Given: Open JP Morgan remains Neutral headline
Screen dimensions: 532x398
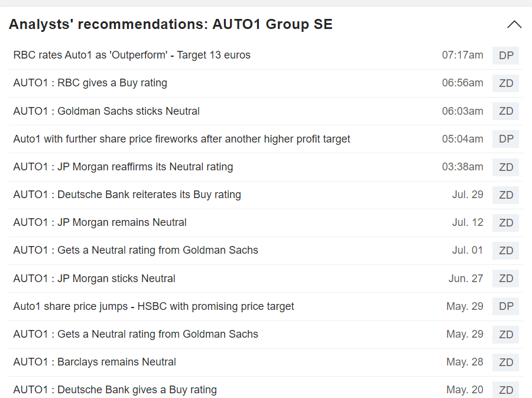Looking at the screenshot, I should (x=100, y=222).
